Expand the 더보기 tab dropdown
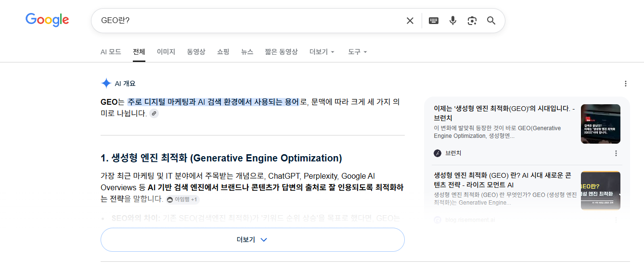 click(x=322, y=52)
